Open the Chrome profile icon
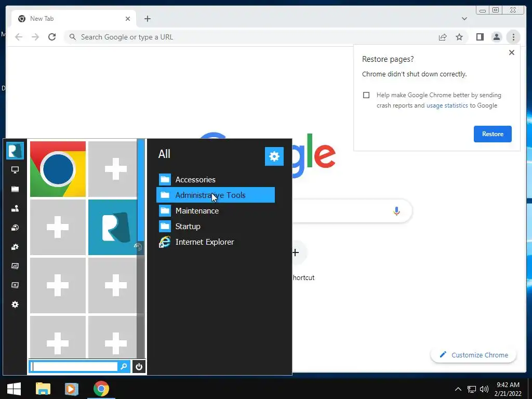 496,37
